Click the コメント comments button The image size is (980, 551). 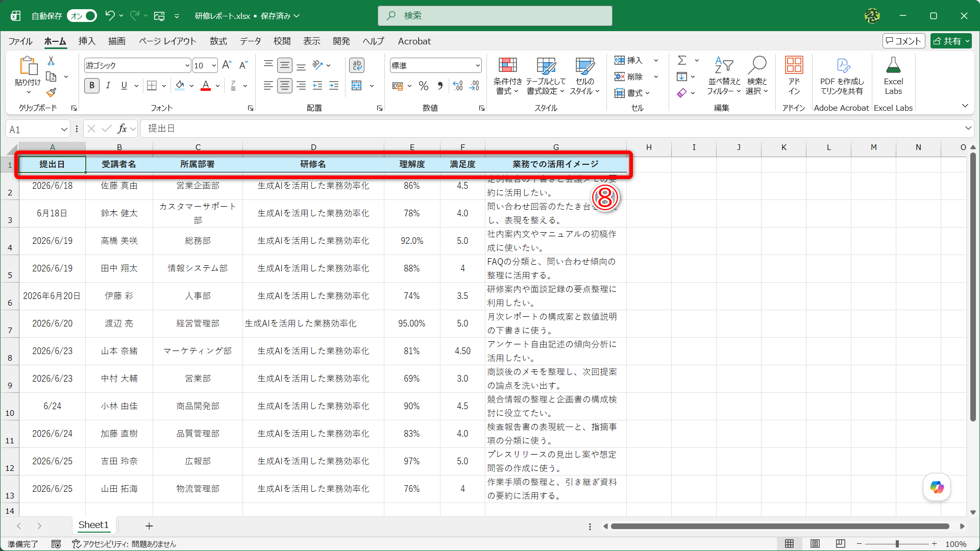(x=903, y=41)
